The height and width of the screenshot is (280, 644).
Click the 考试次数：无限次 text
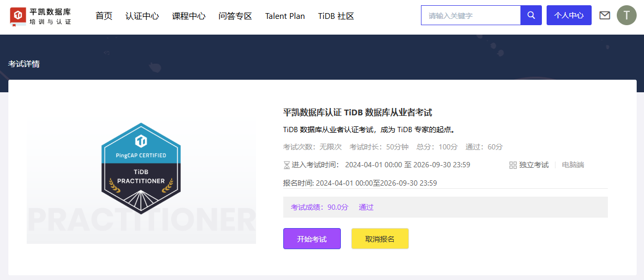(x=313, y=147)
